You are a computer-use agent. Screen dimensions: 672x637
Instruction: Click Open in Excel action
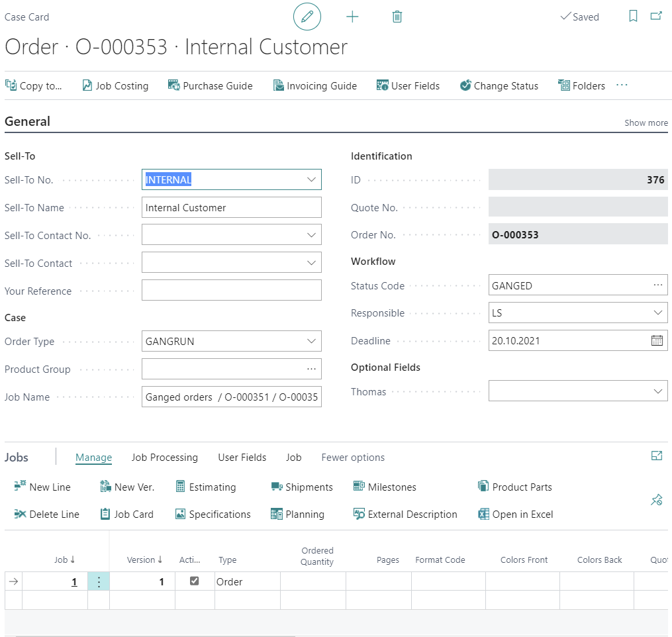pos(515,514)
